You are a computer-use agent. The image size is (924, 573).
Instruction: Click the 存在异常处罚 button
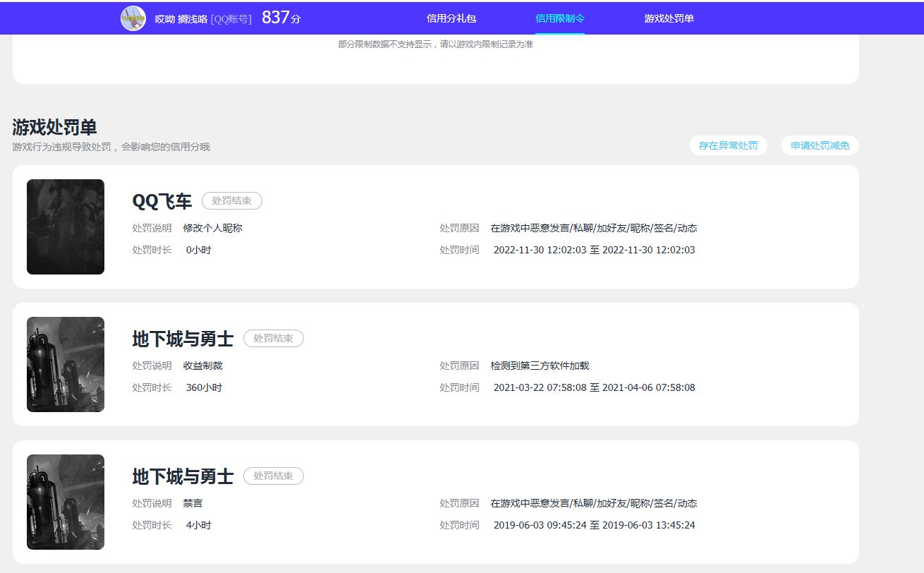click(728, 145)
